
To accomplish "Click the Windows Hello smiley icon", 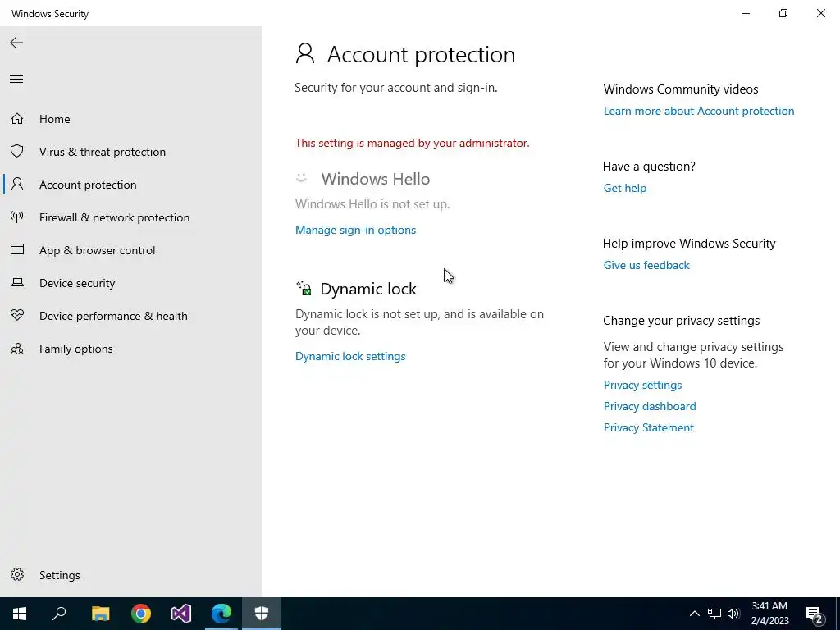I will click(x=302, y=178).
